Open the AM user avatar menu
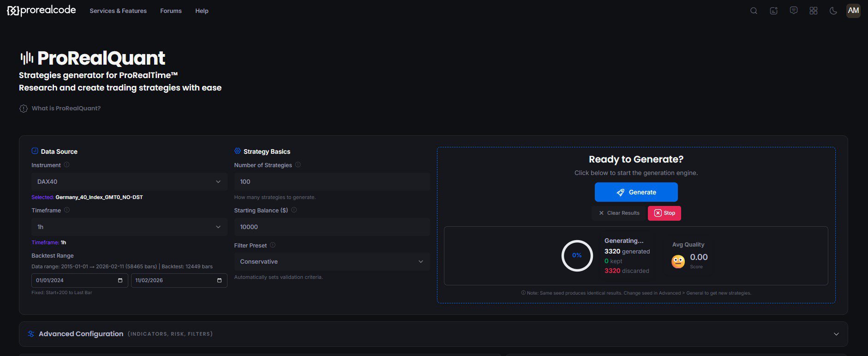Screen dimensions: 868x356 click(x=853, y=11)
